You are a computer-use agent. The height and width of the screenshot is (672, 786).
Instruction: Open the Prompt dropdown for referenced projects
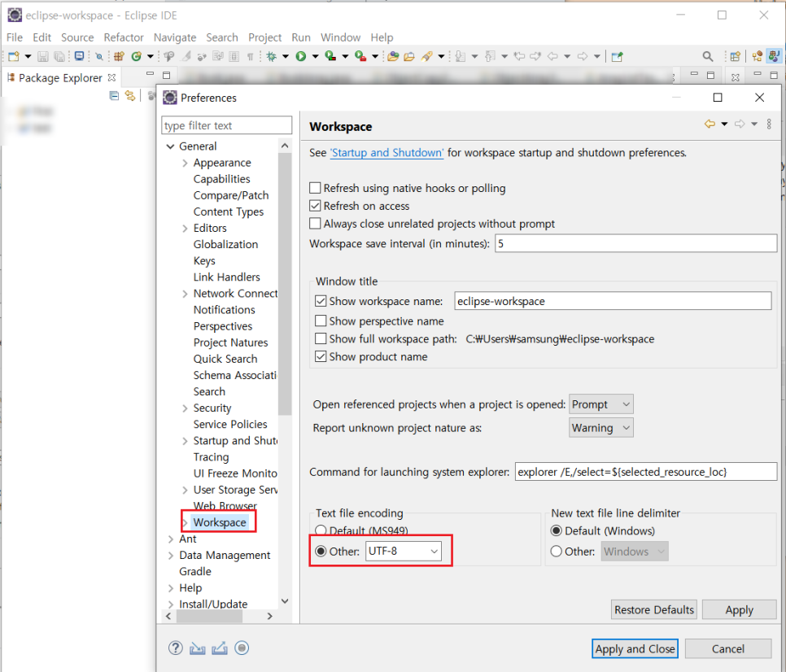coord(601,404)
